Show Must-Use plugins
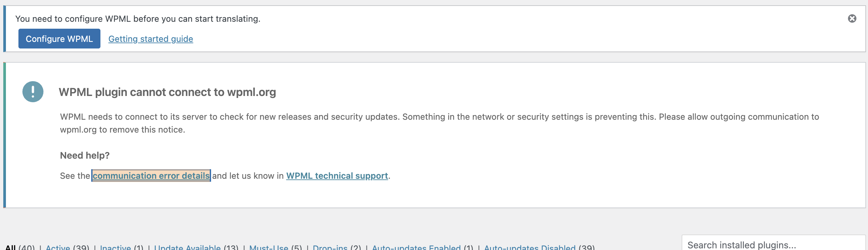This screenshot has height=250, width=868. tap(269, 247)
